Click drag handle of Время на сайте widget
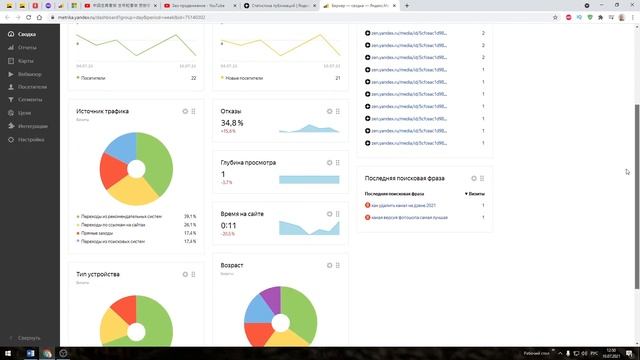Screen dimensions: 640x360 pyautogui.click(x=338, y=214)
